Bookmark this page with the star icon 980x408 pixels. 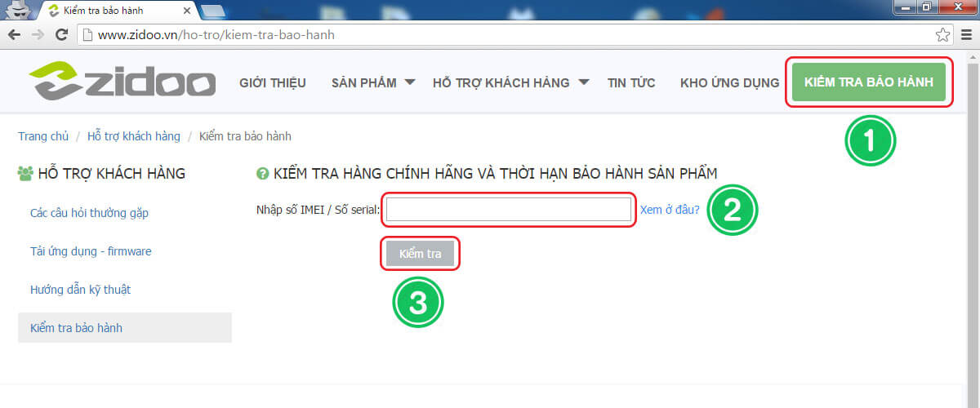942,35
